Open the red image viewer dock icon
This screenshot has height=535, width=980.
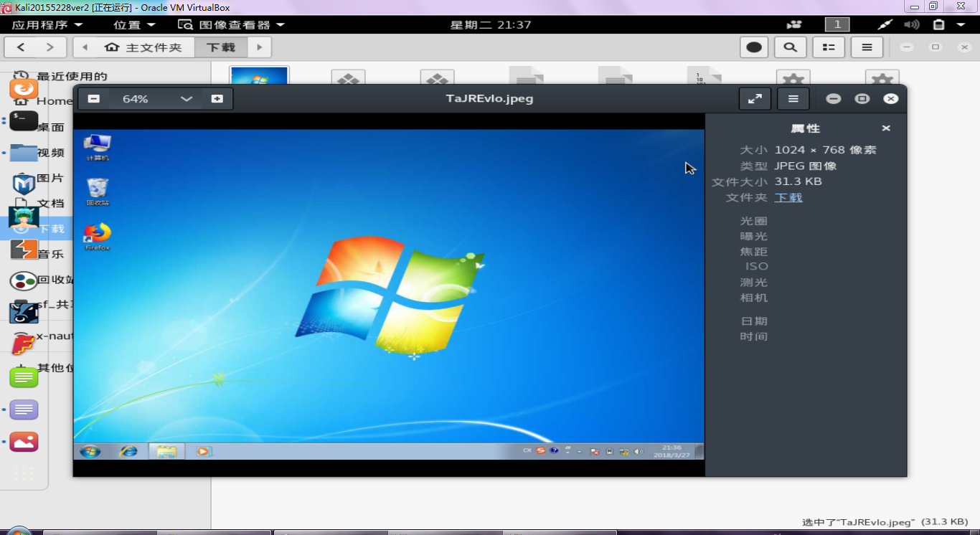pos(24,442)
